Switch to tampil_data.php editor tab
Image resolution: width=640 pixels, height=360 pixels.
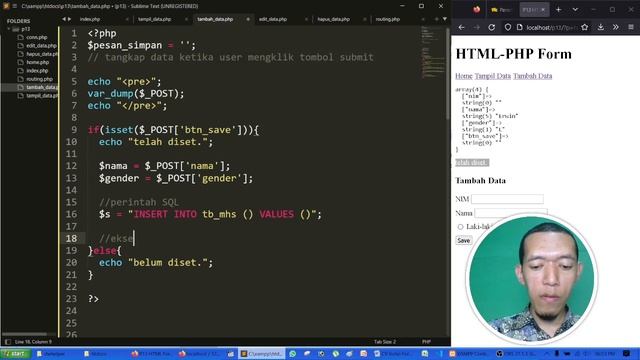[x=154, y=19]
